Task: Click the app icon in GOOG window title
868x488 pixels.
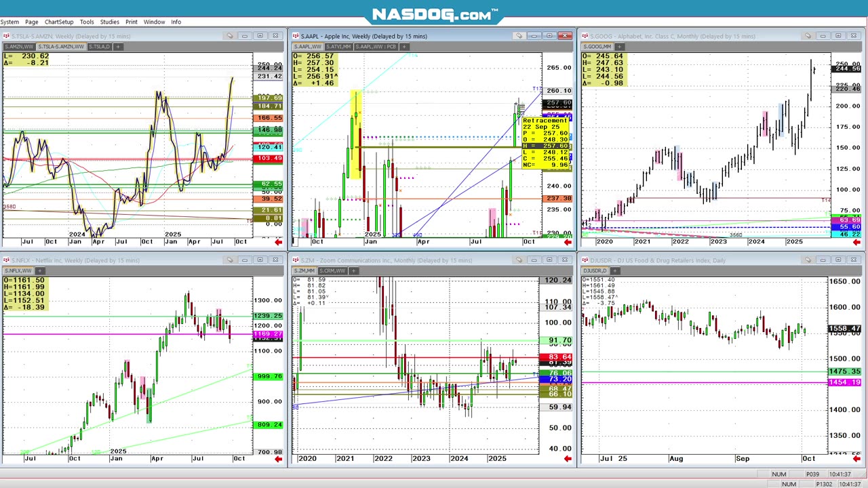Action: (x=585, y=36)
